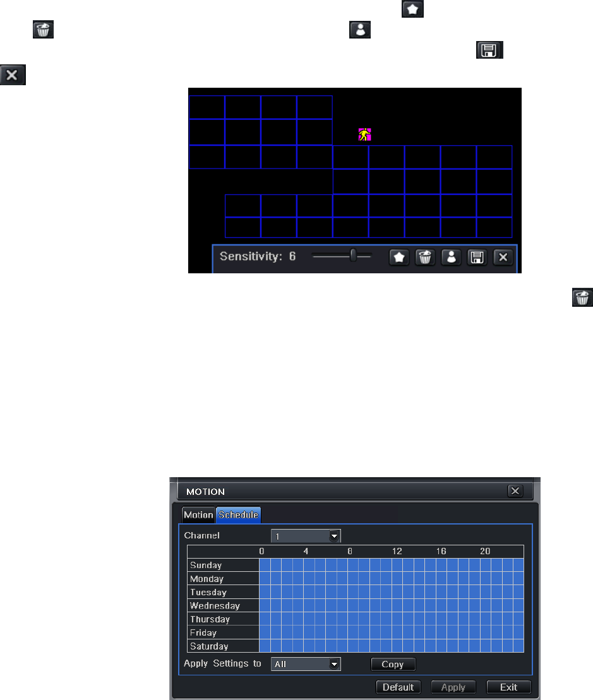Click the Default button
Screen dimensions: 593x700
(x=398, y=687)
